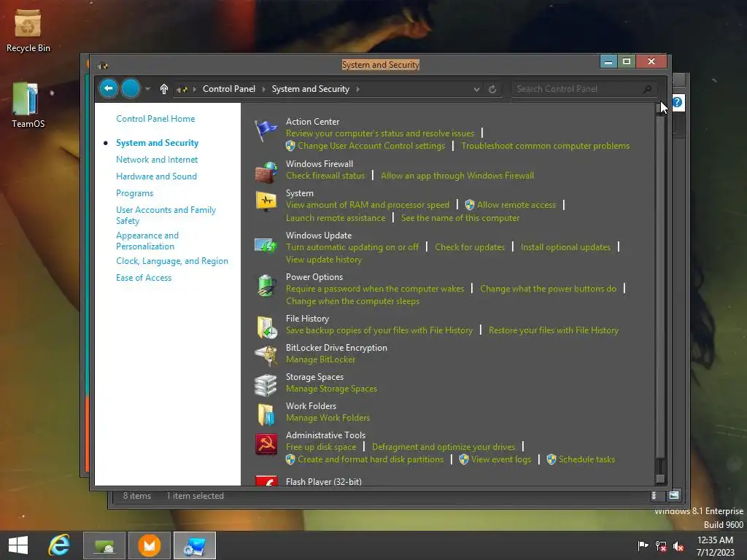The width and height of the screenshot is (747, 560).
Task: Open Network and Internet category
Action: pos(157,160)
